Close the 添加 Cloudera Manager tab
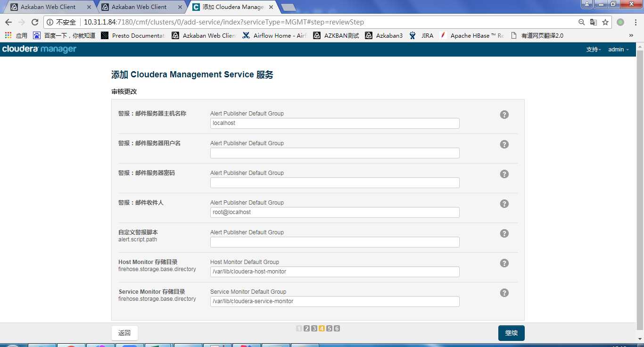The width and height of the screenshot is (644, 347). click(272, 7)
